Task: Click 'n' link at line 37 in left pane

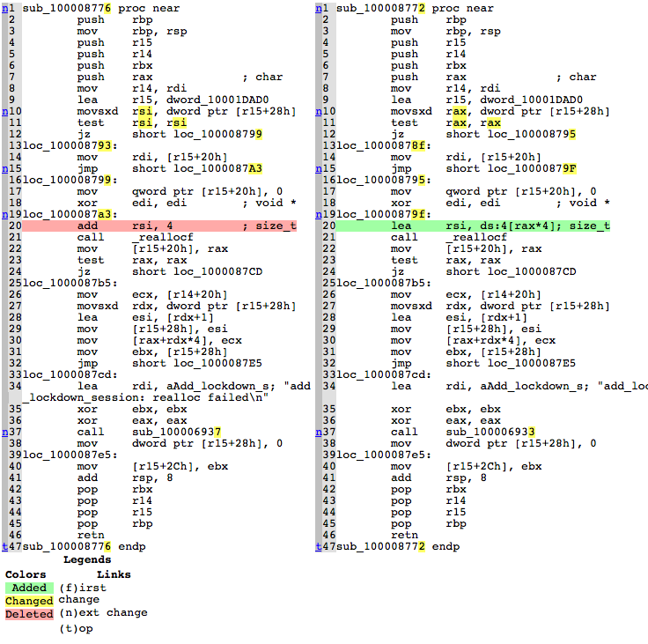Action: pyautogui.click(x=5, y=432)
